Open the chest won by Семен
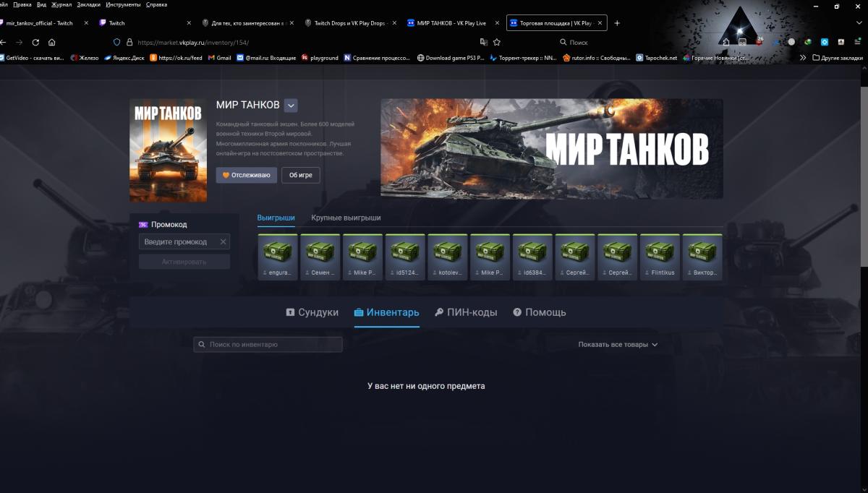The image size is (868, 493). point(320,257)
